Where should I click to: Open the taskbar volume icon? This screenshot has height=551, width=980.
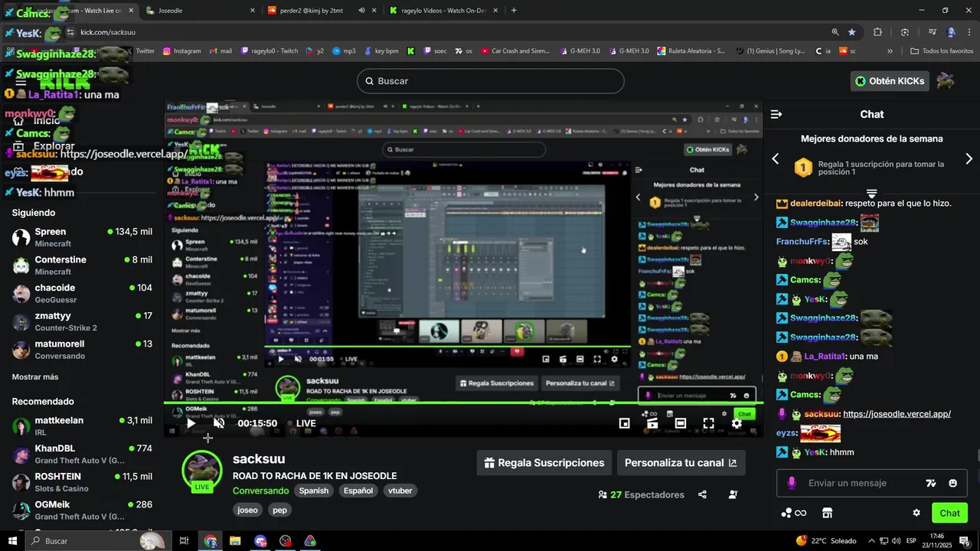coord(897,541)
